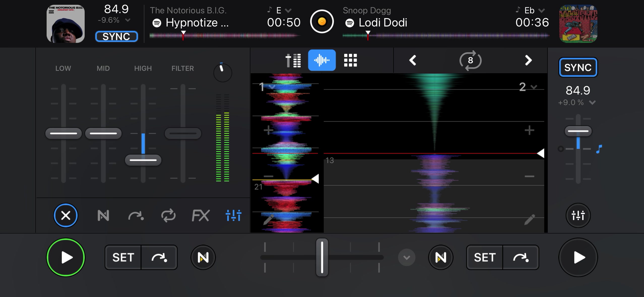Tap The Notorious B.I.G. artist name

[x=188, y=10]
